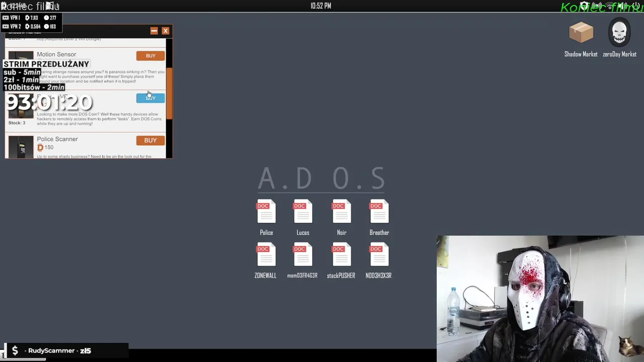The height and width of the screenshot is (362, 644).
Task: Click the VPN 1 status entry
Action: (29, 18)
